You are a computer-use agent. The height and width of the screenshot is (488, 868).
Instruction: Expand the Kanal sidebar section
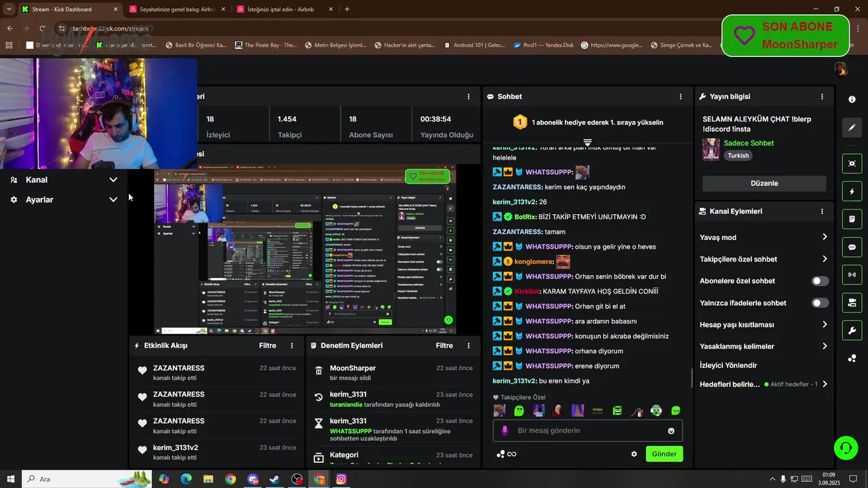coord(64,180)
